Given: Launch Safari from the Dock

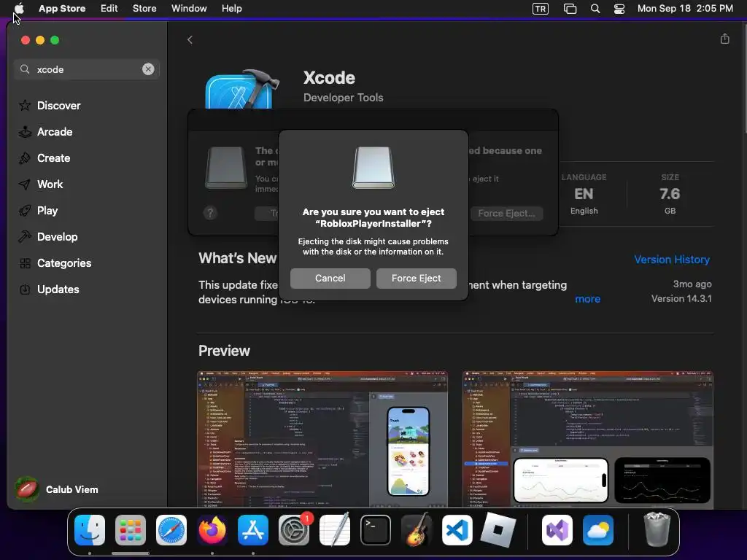Looking at the screenshot, I should (x=171, y=530).
